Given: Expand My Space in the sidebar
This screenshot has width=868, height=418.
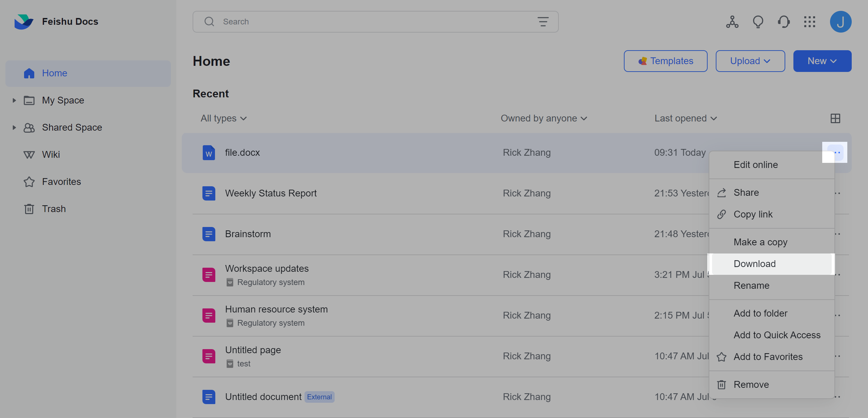Looking at the screenshot, I should click(14, 100).
